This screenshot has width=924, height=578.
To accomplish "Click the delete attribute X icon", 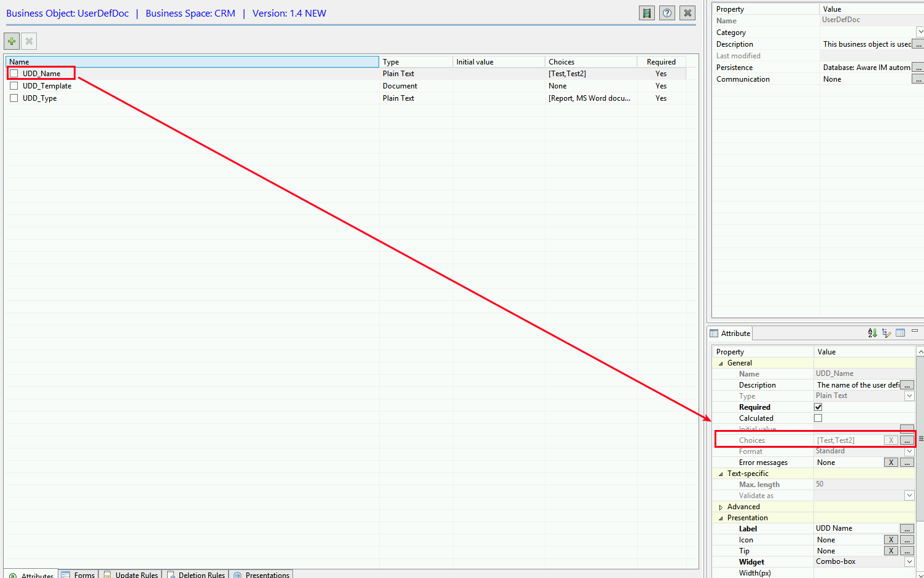I will coord(29,41).
